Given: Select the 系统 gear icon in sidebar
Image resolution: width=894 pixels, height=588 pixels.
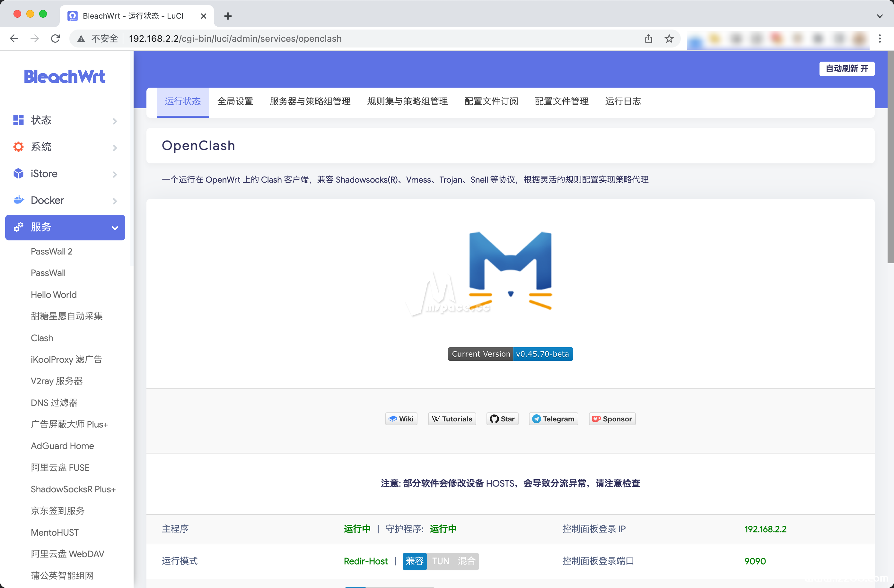Looking at the screenshot, I should [x=18, y=147].
